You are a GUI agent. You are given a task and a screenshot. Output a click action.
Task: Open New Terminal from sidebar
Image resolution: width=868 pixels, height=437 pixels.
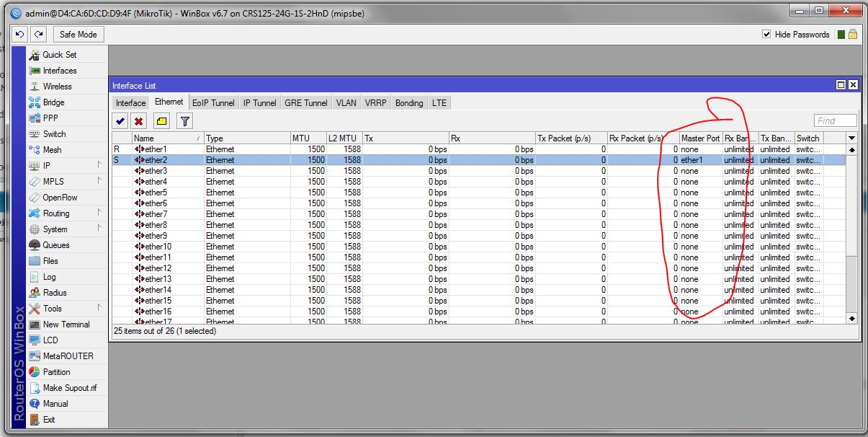pos(67,325)
